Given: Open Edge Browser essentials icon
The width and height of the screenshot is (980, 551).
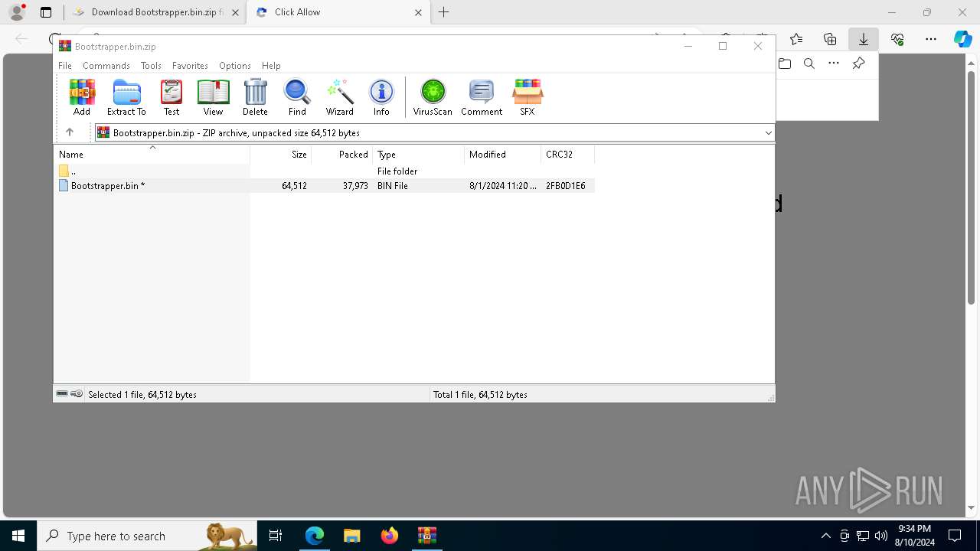Looking at the screenshot, I should point(897,39).
